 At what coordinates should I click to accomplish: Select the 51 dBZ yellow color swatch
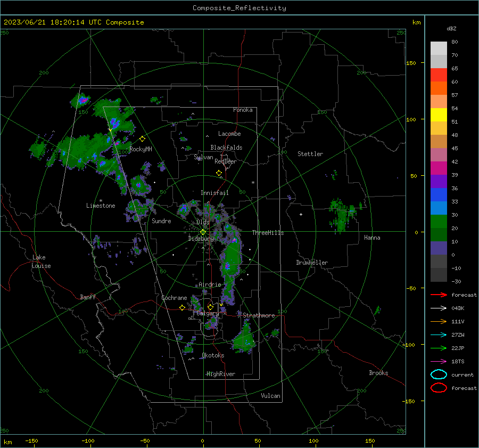(x=439, y=115)
